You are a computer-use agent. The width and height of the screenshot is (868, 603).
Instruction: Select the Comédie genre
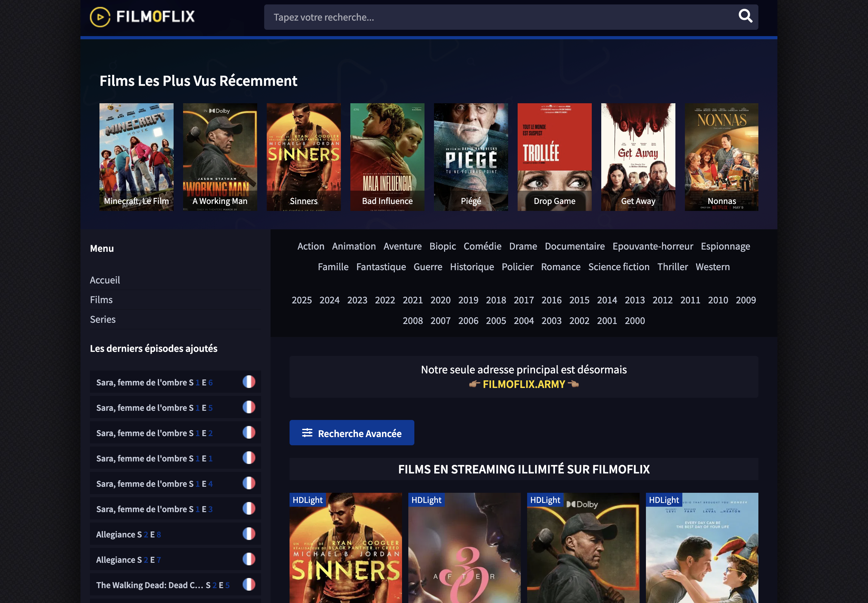[482, 246]
